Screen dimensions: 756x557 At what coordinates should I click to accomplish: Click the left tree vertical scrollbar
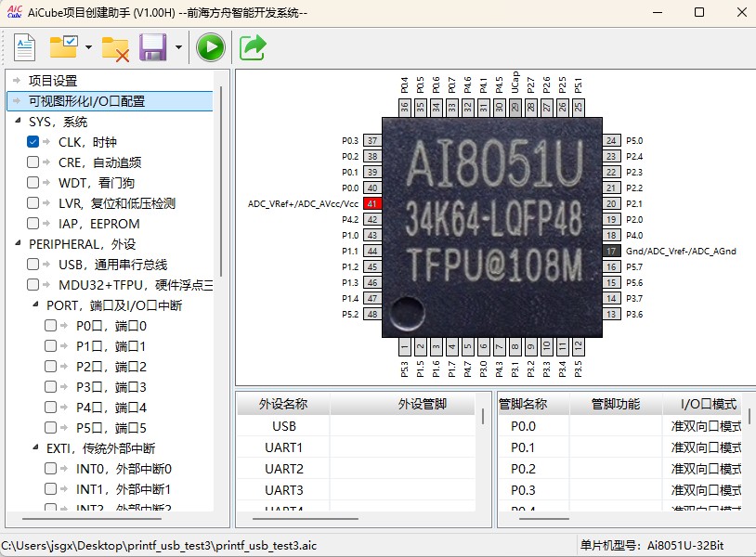(221, 181)
